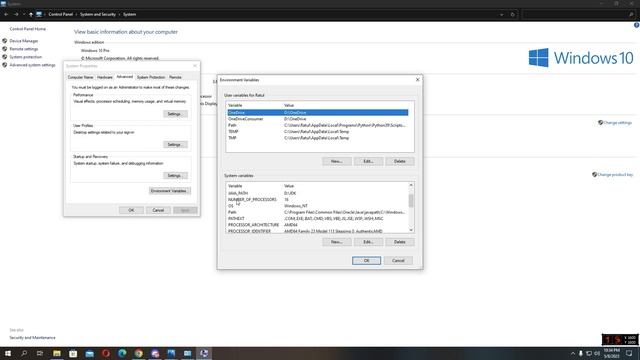Select the user Path variable row

pos(318,125)
